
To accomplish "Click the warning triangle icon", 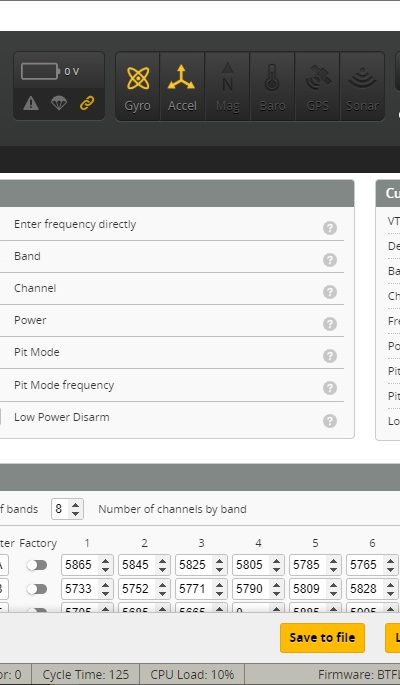I will [31, 103].
